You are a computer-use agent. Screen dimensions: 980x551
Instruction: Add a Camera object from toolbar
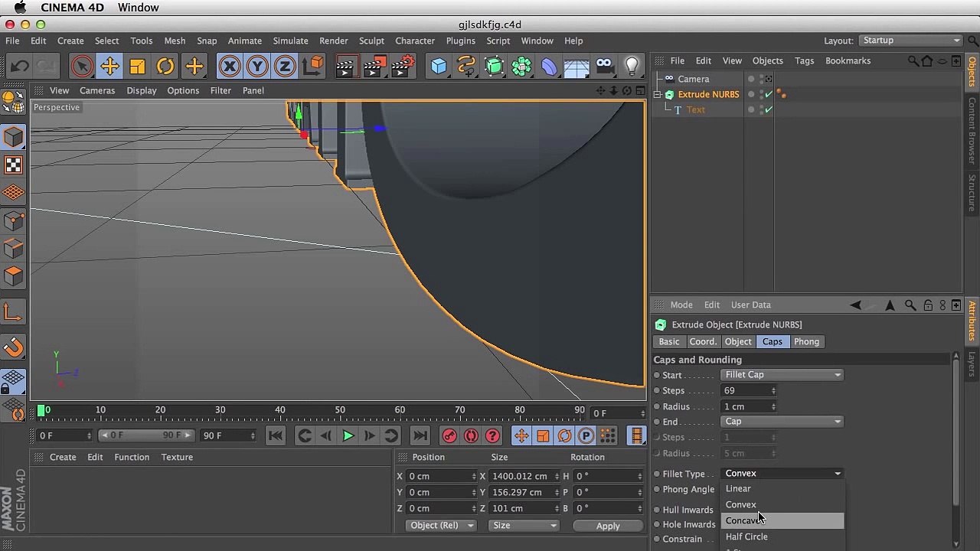[604, 67]
